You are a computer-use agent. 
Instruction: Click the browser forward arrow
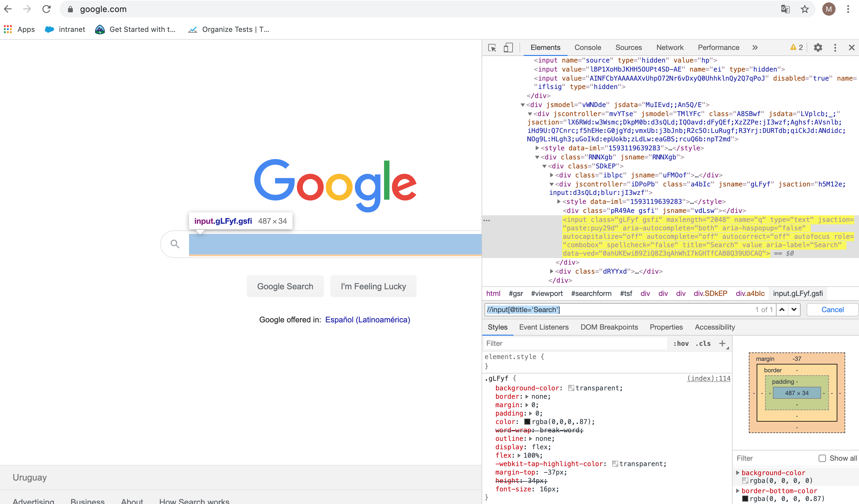(x=27, y=9)
